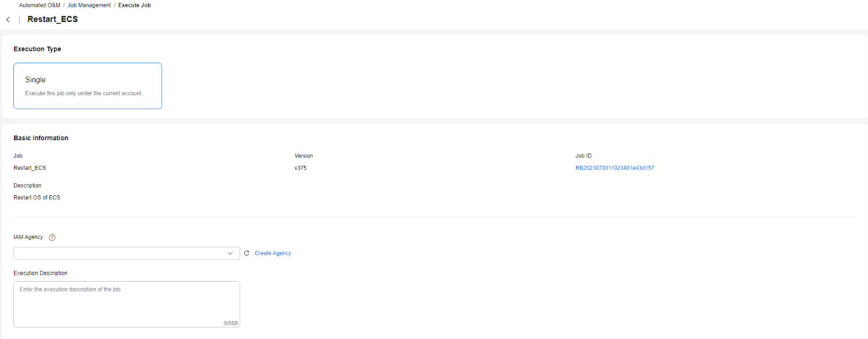Click the IAM Agency label
The image size is (868, 339).
(x=28, y=237)
